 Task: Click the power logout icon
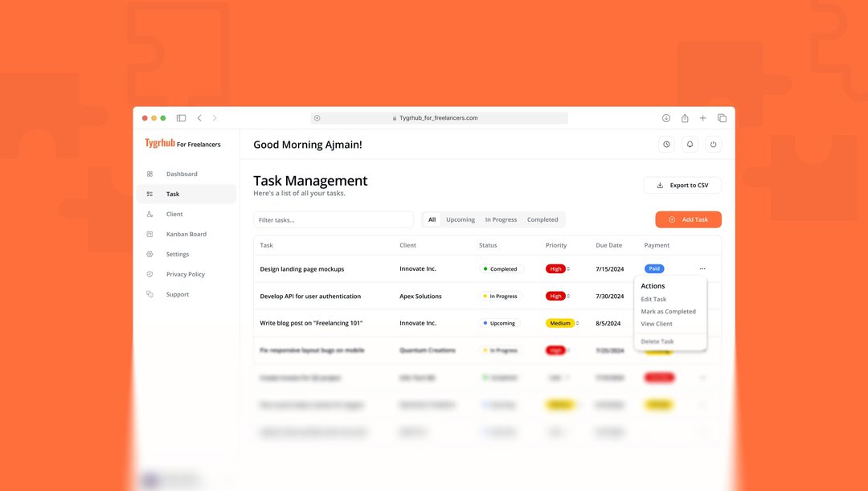pos(713,145)
